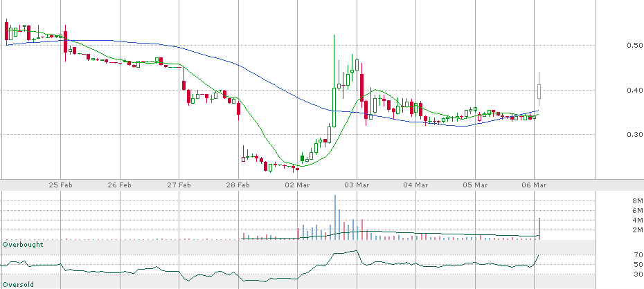The width and height of the screenshot is (644, 289).
Task: Click the 6M volume axis label
Action: coord(638,211)
